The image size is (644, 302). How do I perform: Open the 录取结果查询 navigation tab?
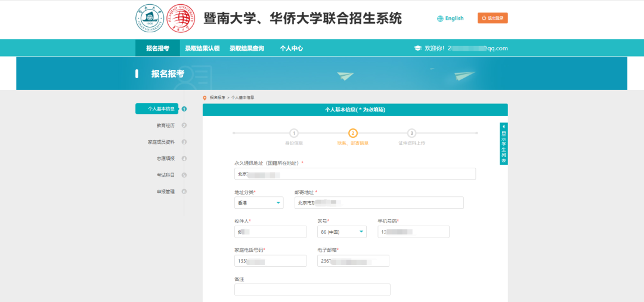[246, 48]
